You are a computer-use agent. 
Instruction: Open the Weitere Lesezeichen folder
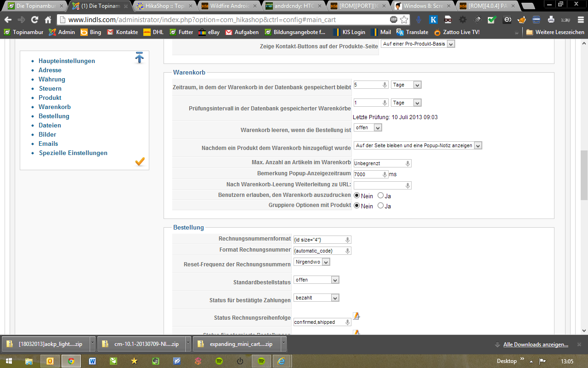(555, 32)
